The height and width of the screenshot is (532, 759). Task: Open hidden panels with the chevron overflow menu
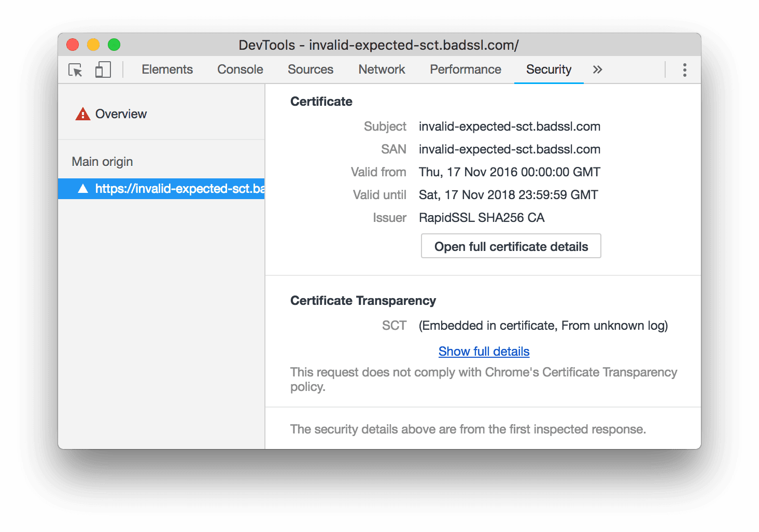coord(597,69)
